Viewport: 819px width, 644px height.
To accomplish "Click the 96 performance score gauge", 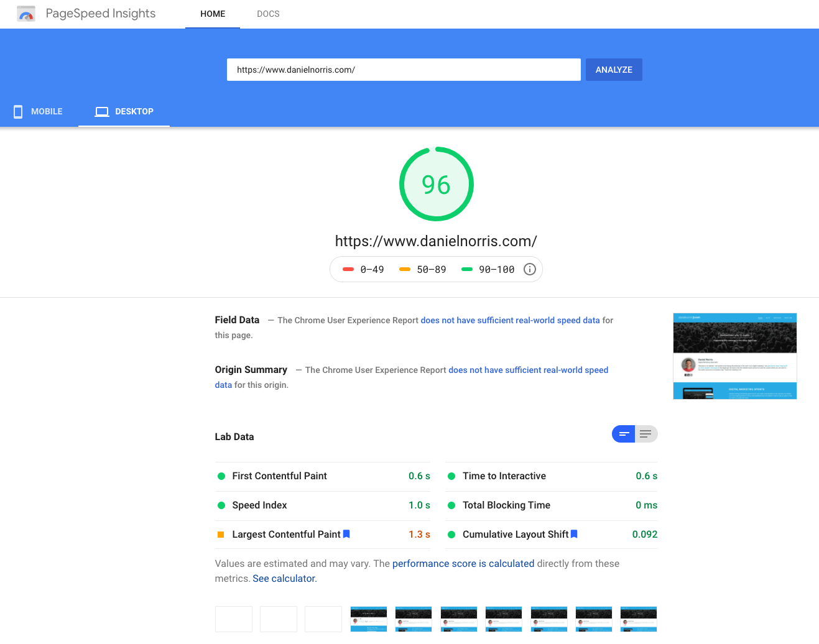I will point(437,184).
